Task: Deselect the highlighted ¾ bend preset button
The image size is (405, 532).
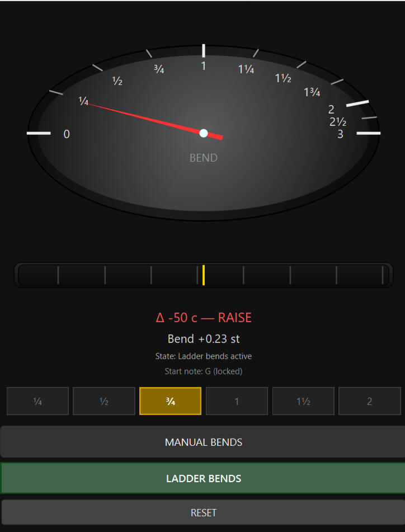Action: [170, 401]
